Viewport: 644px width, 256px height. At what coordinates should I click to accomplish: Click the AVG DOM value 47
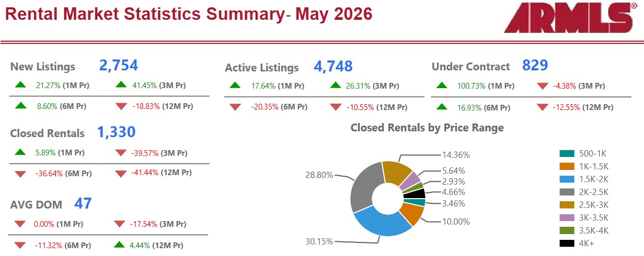[83, 203]
